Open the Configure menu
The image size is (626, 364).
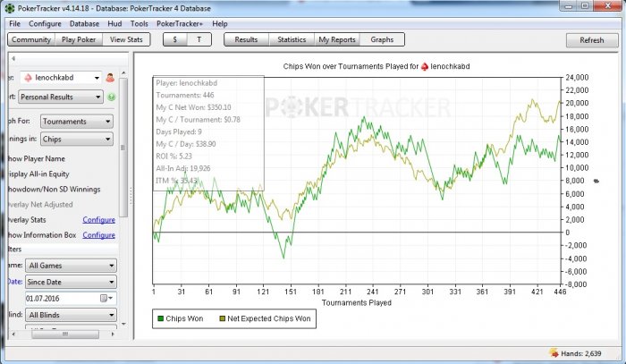click(x=45, y=23)
